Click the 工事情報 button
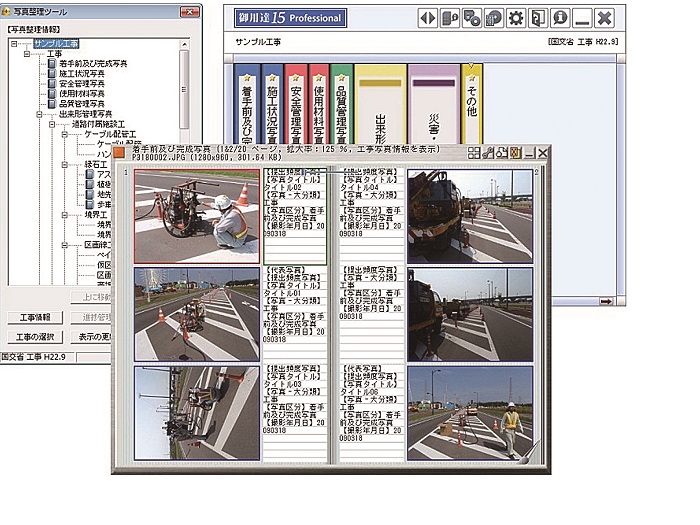Viewport: 700px width, 525px height. [x=35, y=318]
